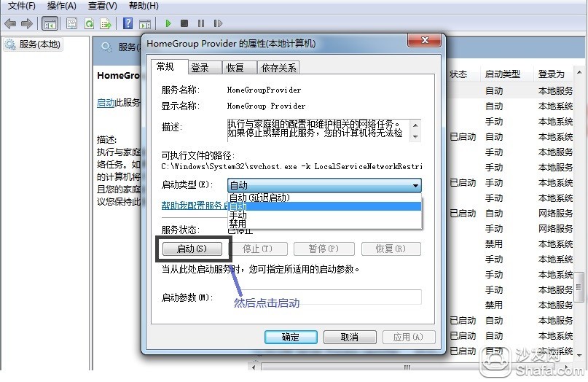This screenshot has height=382, width=588.
Task: Click description box scroll down arrow
Action: pyautogui.click(x=415, y=136)
